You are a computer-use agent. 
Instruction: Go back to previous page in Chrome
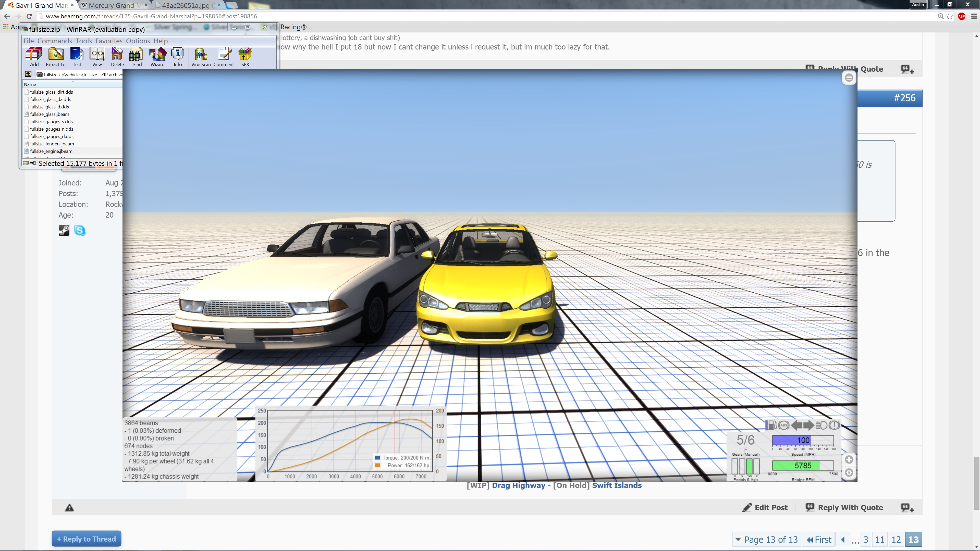pyautogui.click(x=7, y=16)
